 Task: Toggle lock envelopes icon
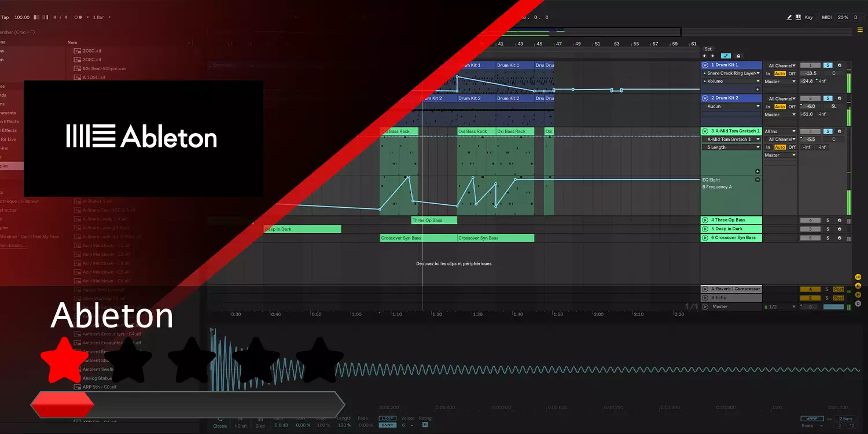(x=738, y=56)
